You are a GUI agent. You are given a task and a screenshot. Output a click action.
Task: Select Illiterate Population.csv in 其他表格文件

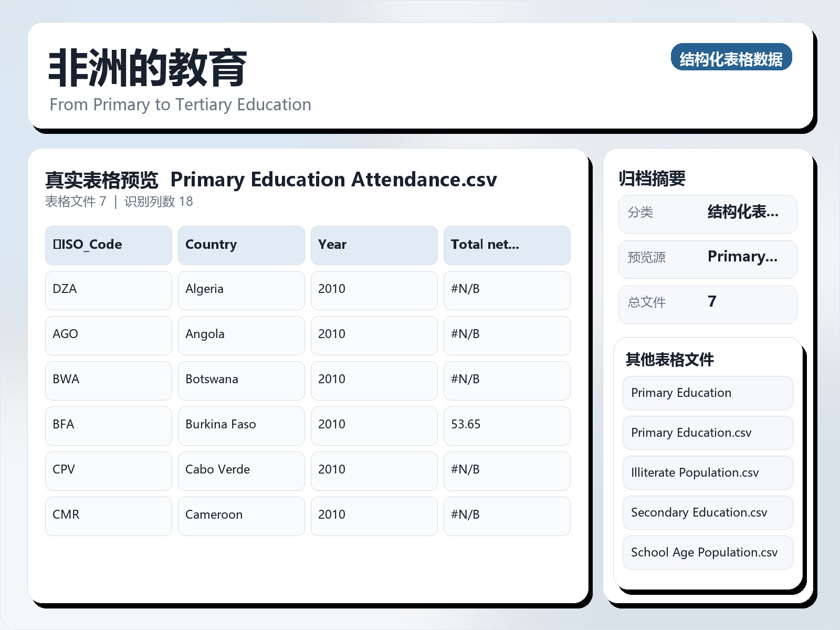[707, 472]
